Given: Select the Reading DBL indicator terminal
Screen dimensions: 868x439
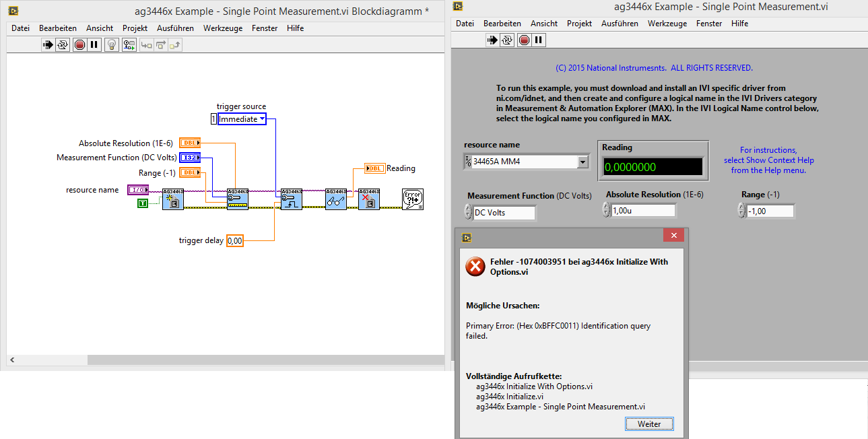Looking at the screenshot, I should (x=375, y=168).
